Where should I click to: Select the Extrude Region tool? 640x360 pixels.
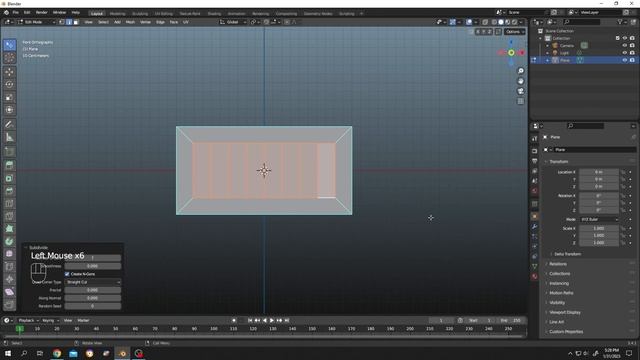pyautogui.click(x=9, y=165)
